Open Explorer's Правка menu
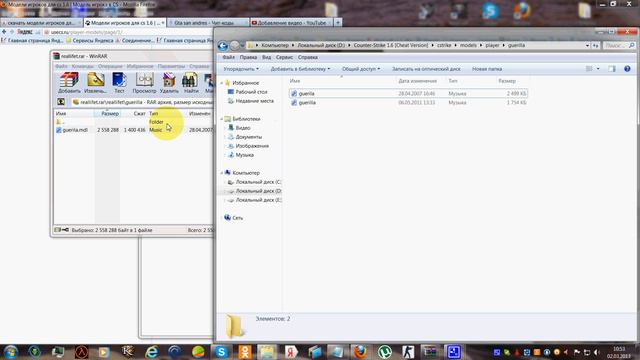The image size is (640, 360). 248,58
